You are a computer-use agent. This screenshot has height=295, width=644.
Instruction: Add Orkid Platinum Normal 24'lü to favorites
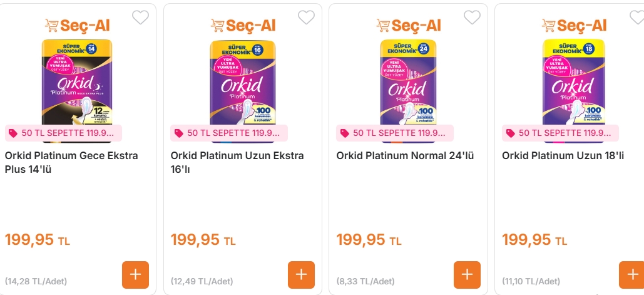pos(472,18)
